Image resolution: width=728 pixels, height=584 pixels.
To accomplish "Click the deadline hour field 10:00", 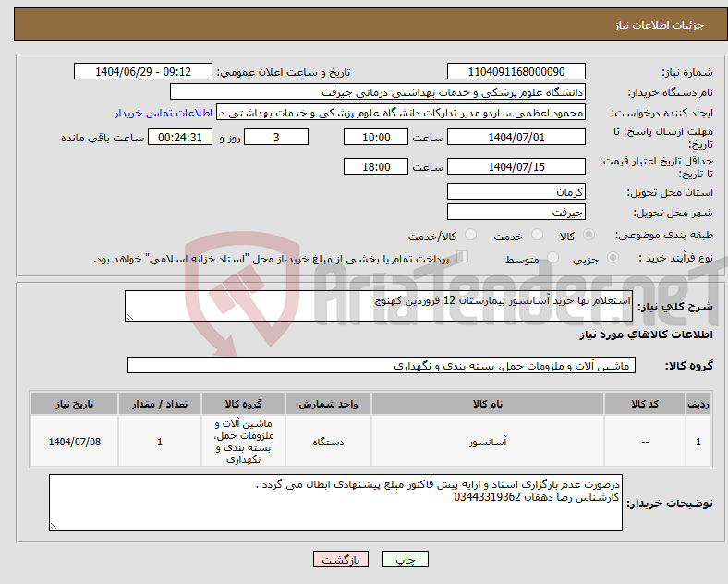I will (376, 138).
